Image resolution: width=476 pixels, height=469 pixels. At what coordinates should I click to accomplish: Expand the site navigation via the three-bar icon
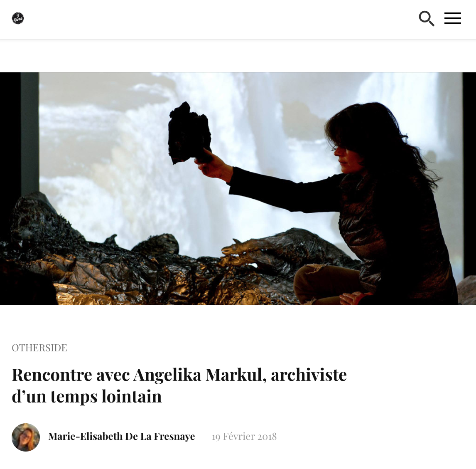pos(453,18)
